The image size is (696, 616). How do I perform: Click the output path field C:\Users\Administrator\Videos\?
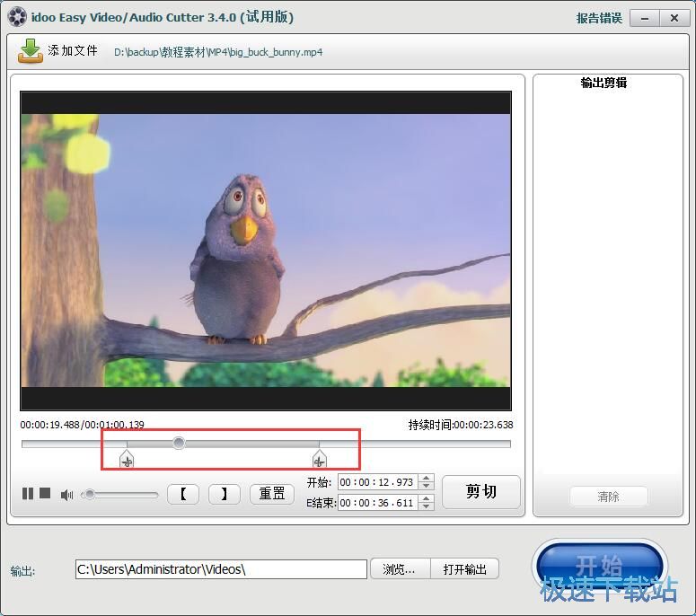[x=221, y=569]
